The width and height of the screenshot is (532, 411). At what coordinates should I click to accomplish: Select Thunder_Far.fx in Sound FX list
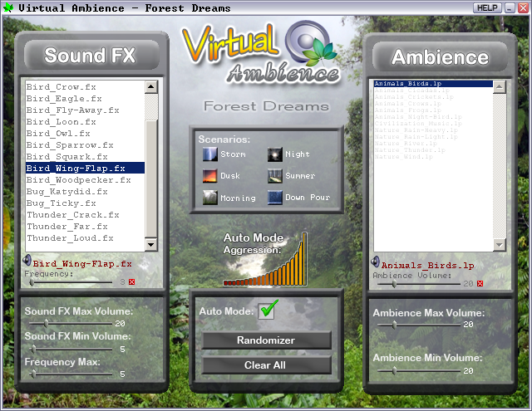85,227
